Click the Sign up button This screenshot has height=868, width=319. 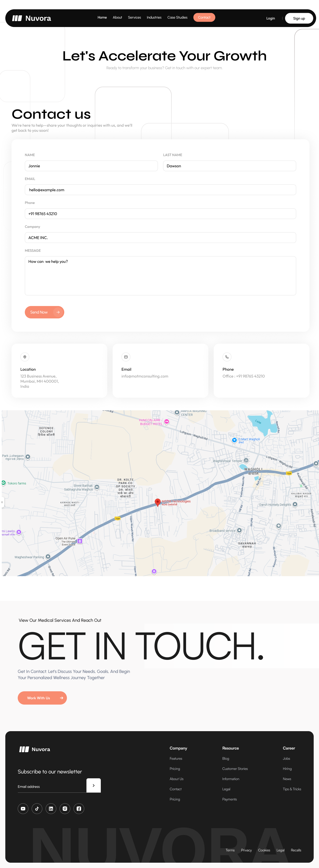pyautogui.click(x=299, y=18)
